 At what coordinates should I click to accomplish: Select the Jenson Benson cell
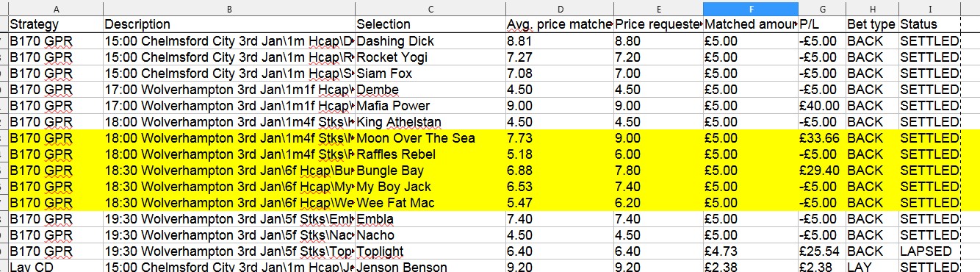[x=430, y=266]
